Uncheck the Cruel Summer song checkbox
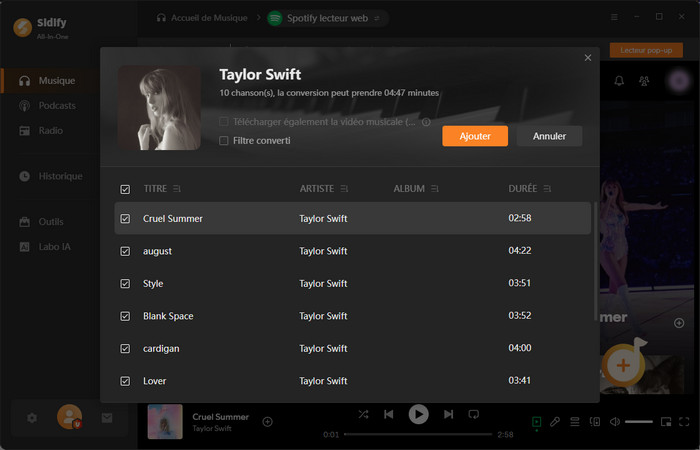Screen dimensions: 700x450 (x=125, y=218)
